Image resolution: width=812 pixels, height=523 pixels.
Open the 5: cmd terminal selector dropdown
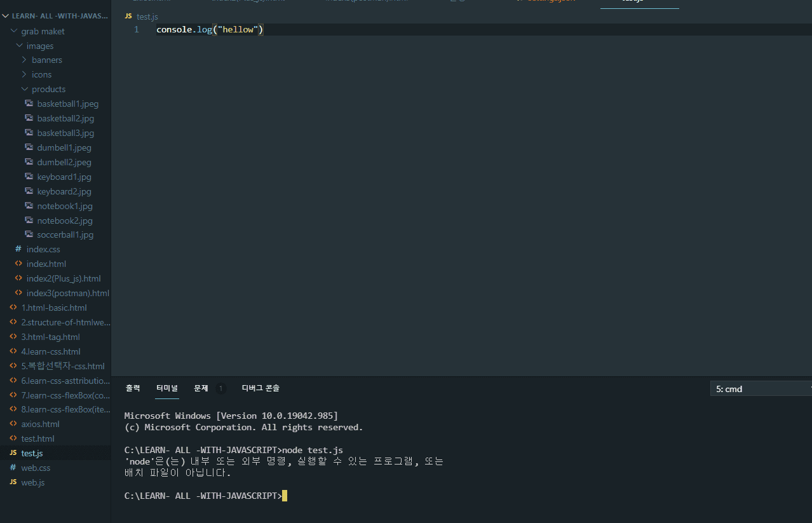pyautogui.click(x=761, y=389)
